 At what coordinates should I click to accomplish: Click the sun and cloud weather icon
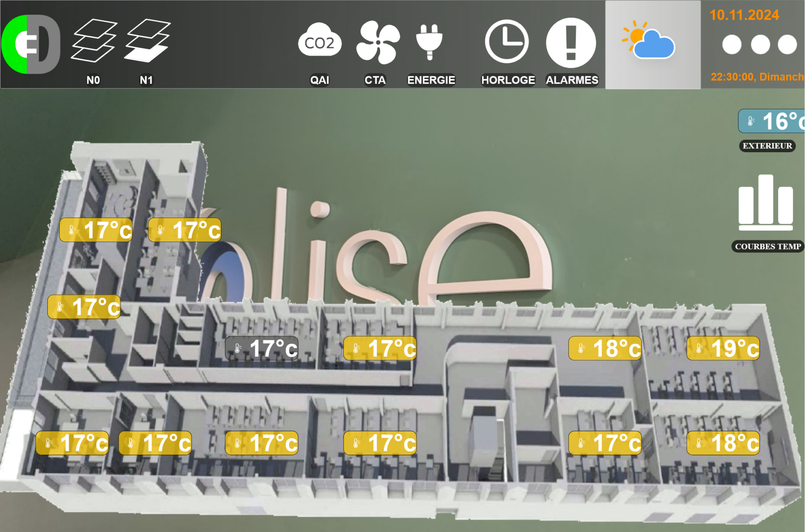649,41
